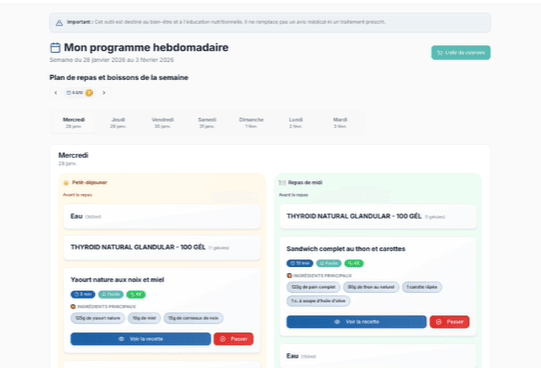541x368 pixels.
Task: Click the circle icon in yaourt Passer button
Action: [223, 339]
